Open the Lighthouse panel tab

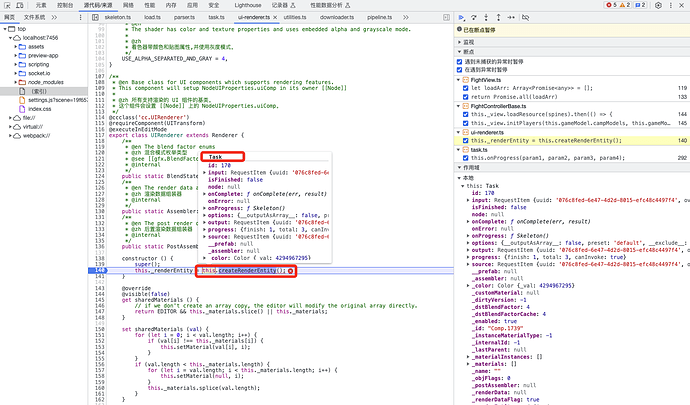[x=248, y=5]
